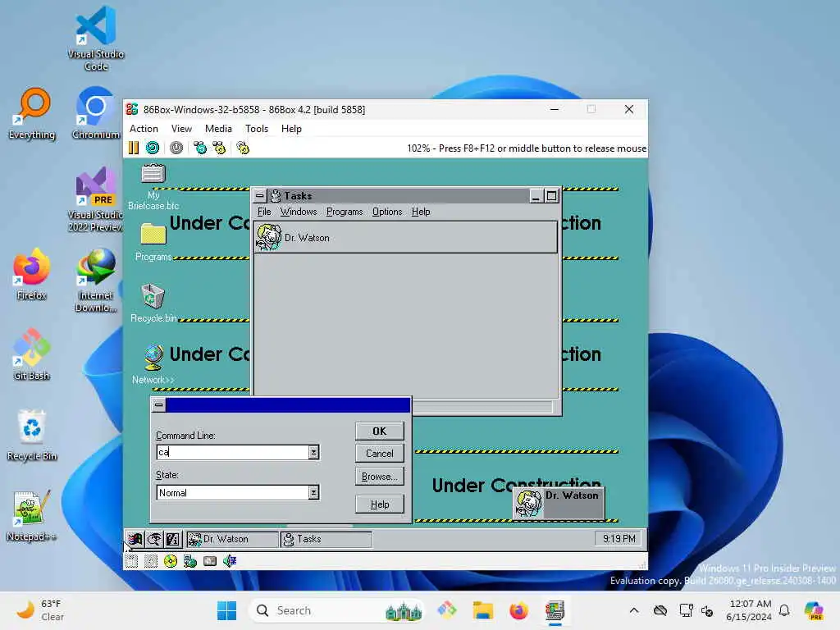This screenshot has height=630, width=840.
Task: Click the question mark Help icon in guest taskbar
Action: [173, 539]
